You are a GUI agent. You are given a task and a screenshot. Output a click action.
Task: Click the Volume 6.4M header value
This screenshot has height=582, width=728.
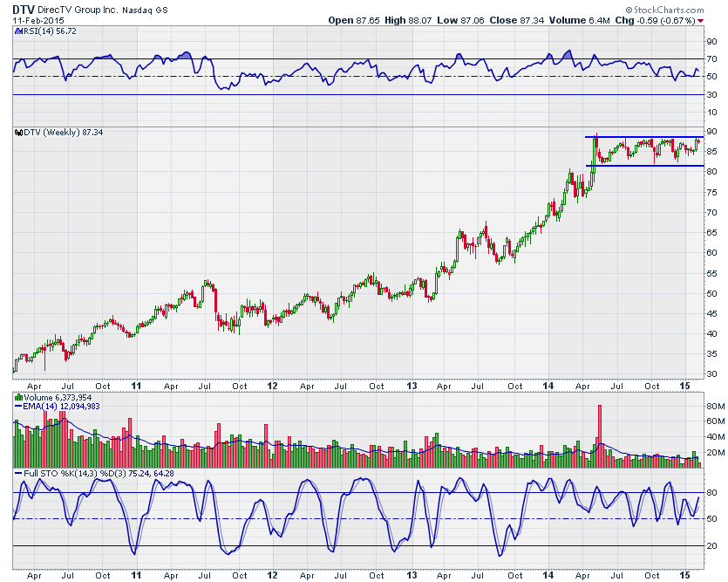coord(580,20)
